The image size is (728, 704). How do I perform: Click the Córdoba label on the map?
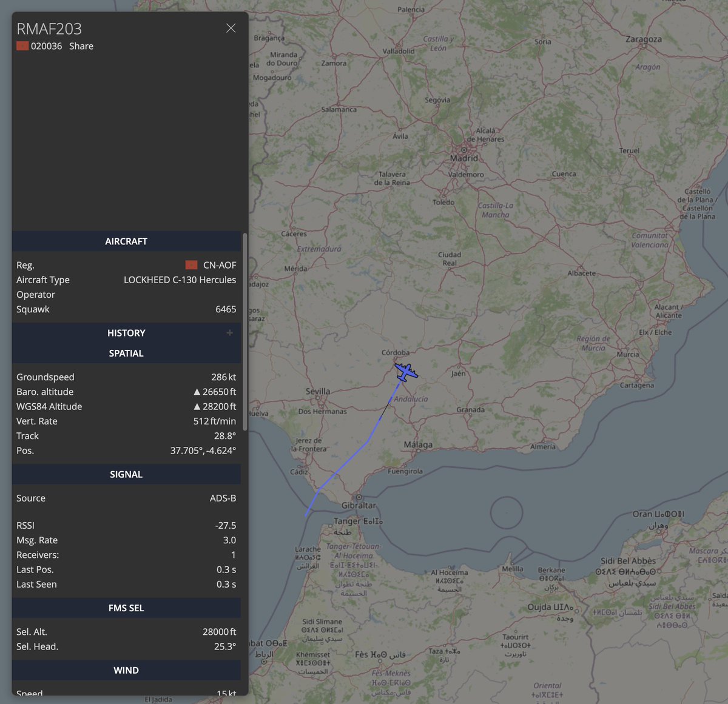pos(396,352)
